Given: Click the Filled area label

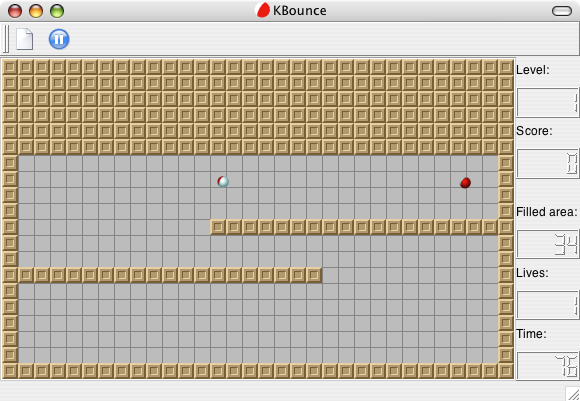Looking at the screenshot, I should (x=547, y=212).
